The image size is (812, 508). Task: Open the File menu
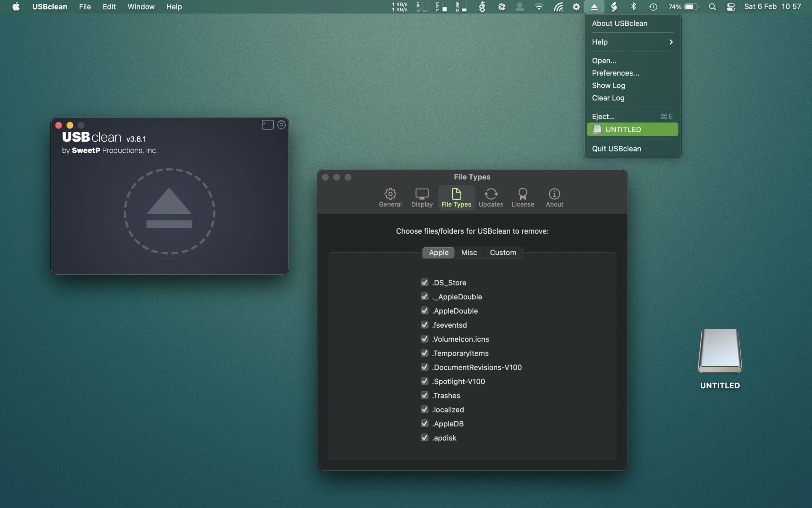click(x=85, y=7)
